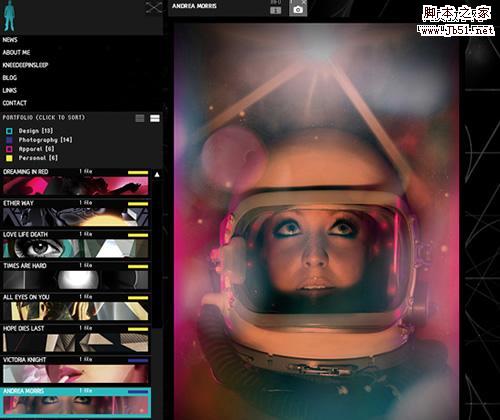Image resolution: width=500 pixels, height=420 pixels.
Task: Click the crossed arrows icon
Action: [x=154, y=8]
